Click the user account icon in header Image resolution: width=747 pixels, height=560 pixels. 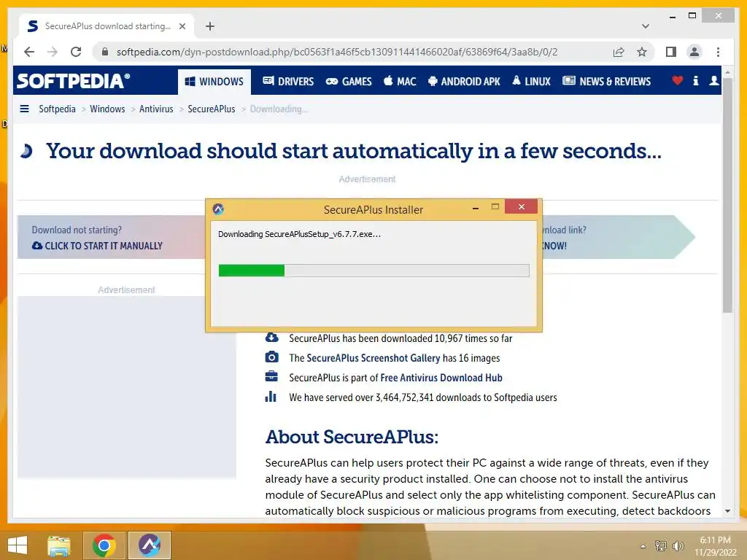(x=713, y=80)
